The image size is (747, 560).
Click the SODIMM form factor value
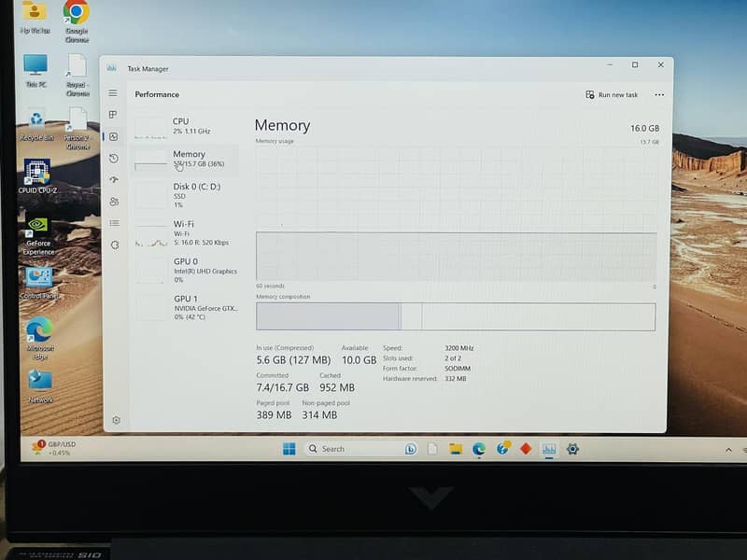pos(458,369)
